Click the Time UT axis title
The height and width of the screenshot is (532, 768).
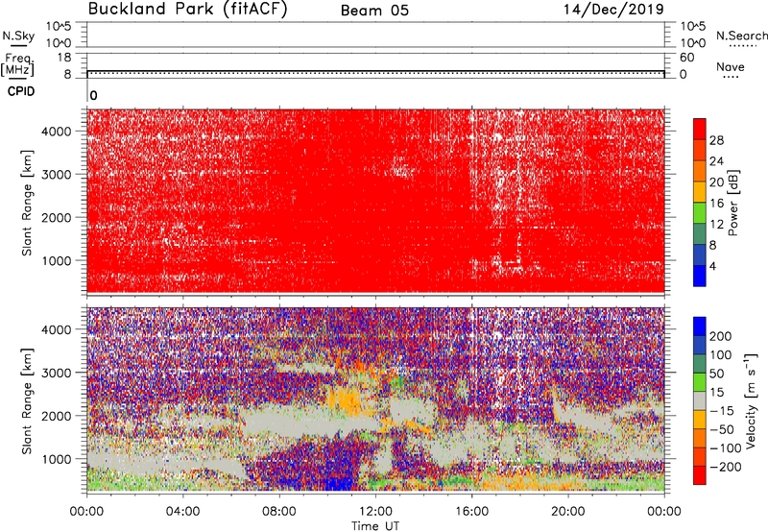click(x=375, y=526)
